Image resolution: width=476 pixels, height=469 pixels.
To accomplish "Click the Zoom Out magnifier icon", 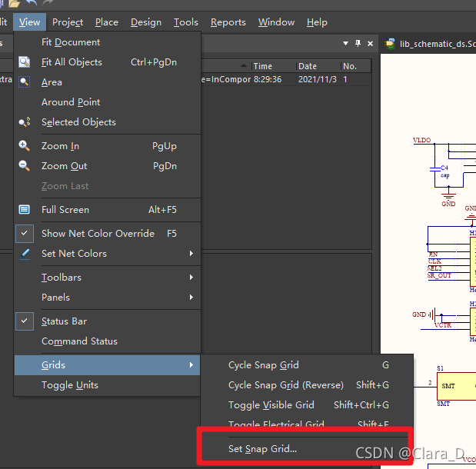I will [25, 166].
